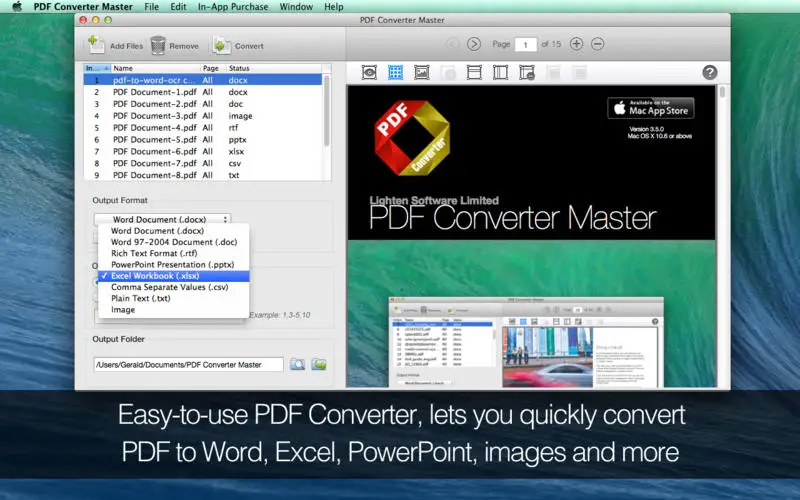800x500 pixels.
Task: Select the row PDF Document-6.pdf
Action: [203, 152]
